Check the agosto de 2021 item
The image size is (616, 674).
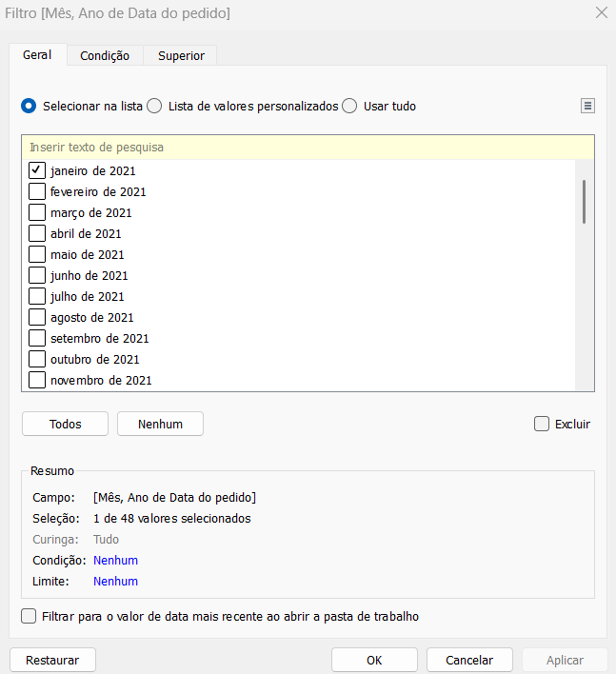click(37, 317)
